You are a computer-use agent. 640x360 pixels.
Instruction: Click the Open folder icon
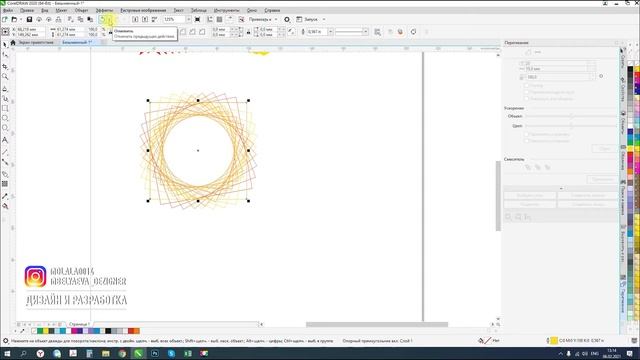pyautogui.click(x=14, y=19)
